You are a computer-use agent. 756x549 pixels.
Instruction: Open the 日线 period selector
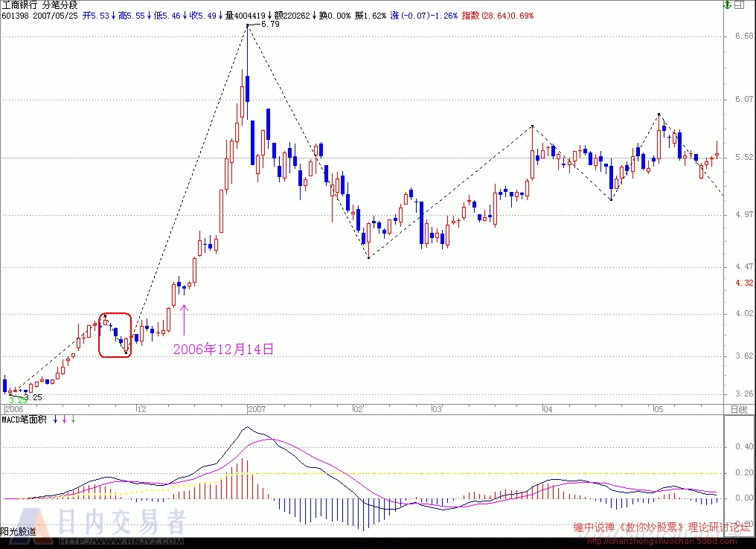pyautogui.click(x=739, y=409)
